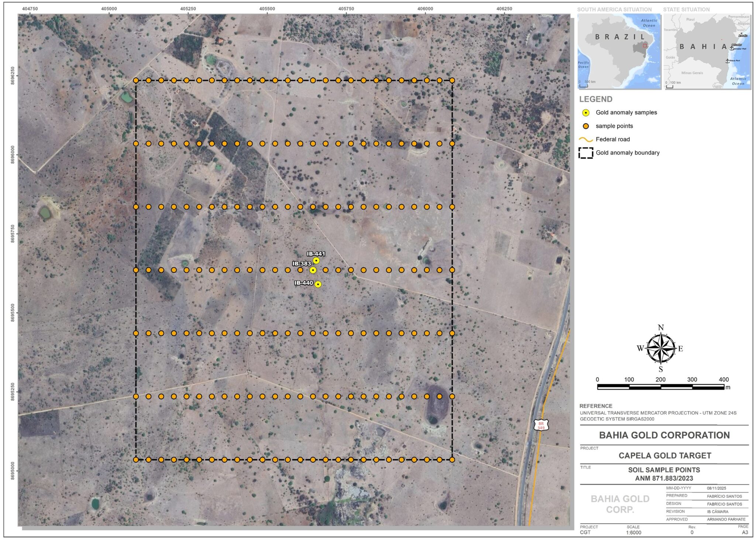Click the LEGEND heading
Viewport: 756px width, 540px height.
click(595, 99)
